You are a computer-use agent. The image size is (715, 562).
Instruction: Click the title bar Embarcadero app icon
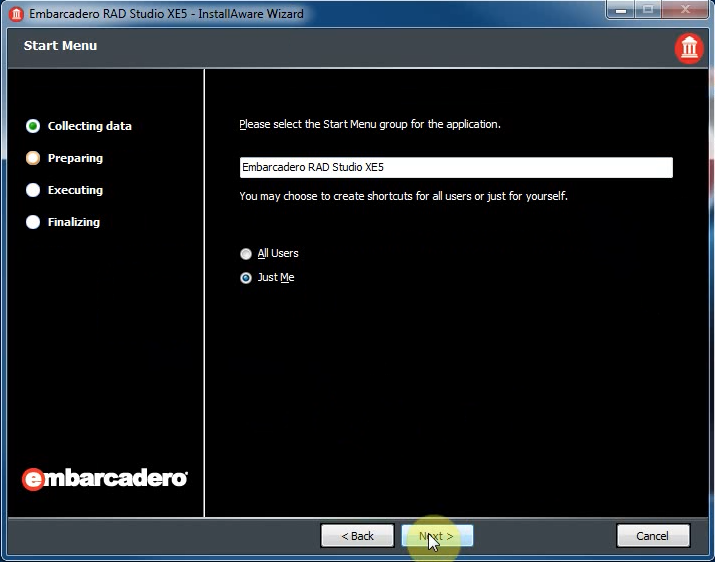click(16, 14)
